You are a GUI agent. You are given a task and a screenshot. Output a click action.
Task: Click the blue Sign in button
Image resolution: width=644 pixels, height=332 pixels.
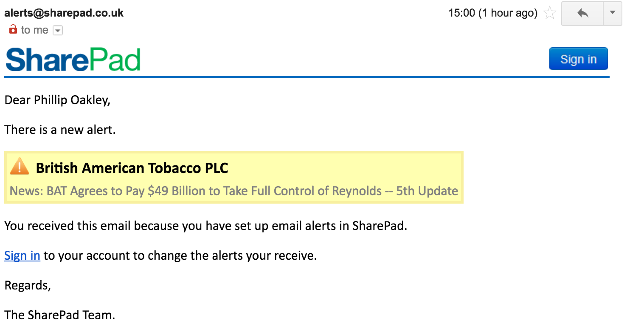[578, 59]
